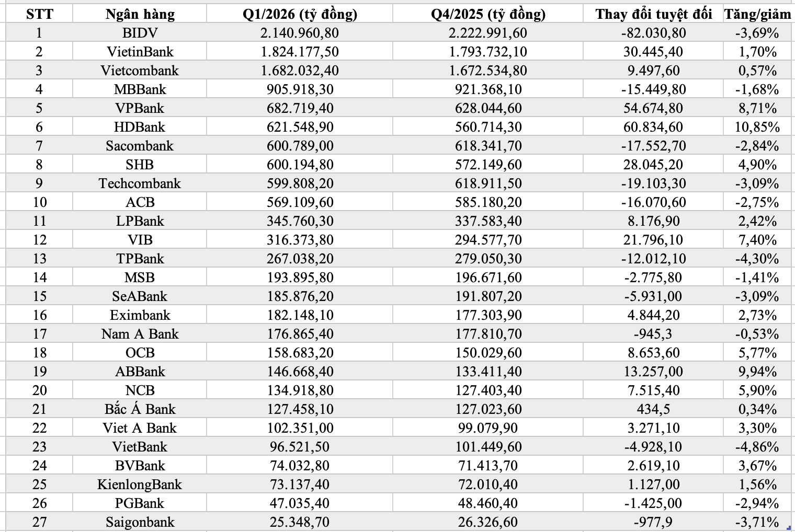Screen dimensions: 795x532
Task: Select the Thay đổi tuyệt đối header
Action: pyautogui.click(x=653, y=14)
